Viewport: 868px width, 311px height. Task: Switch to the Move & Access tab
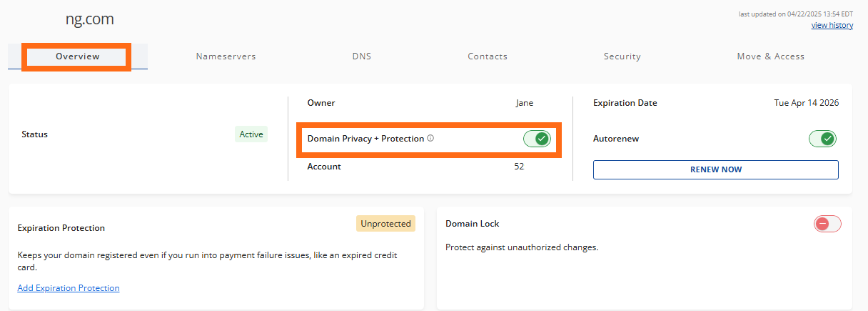click(770, 56)
